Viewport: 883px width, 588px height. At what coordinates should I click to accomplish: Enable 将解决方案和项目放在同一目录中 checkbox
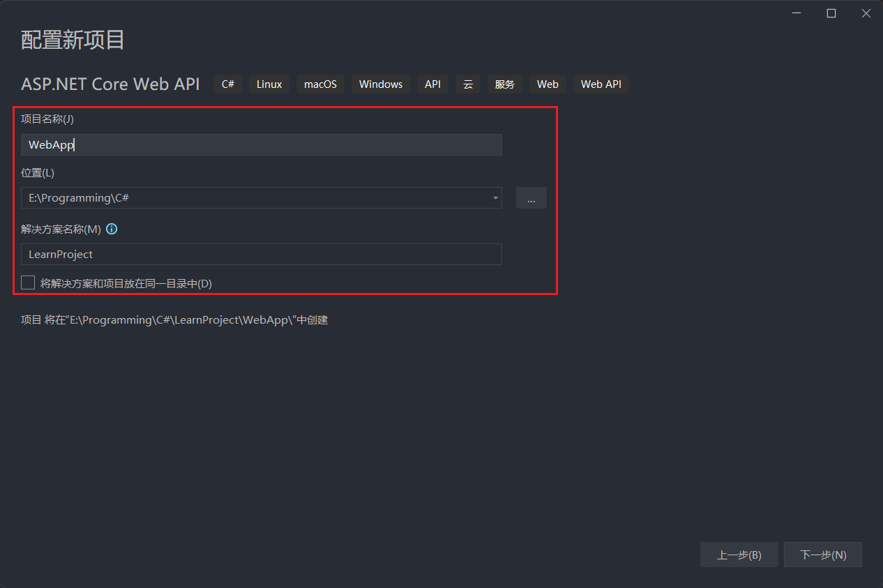coord(28,282)
